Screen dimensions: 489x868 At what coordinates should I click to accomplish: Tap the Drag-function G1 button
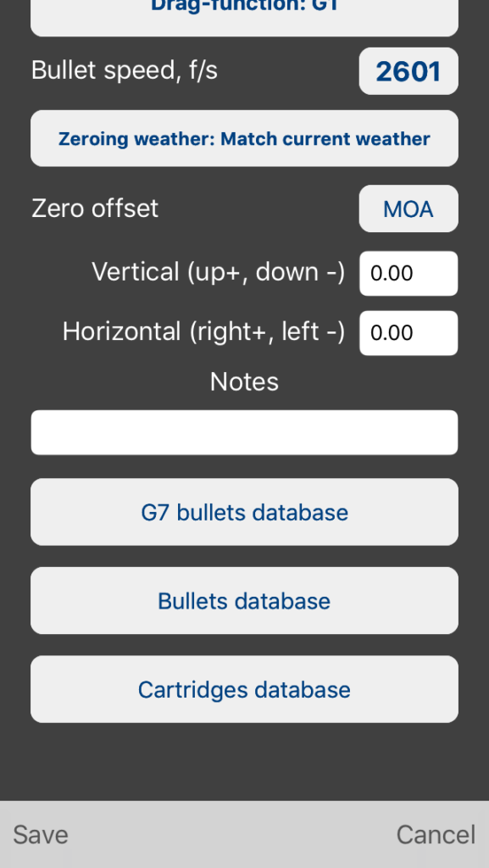click(244, 15)
